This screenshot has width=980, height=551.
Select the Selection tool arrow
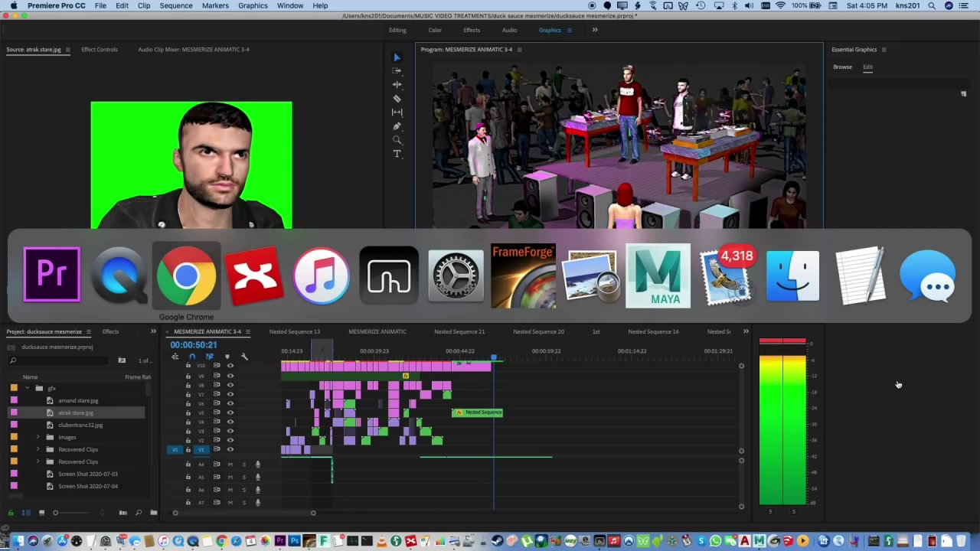click(x=397, y=57)
